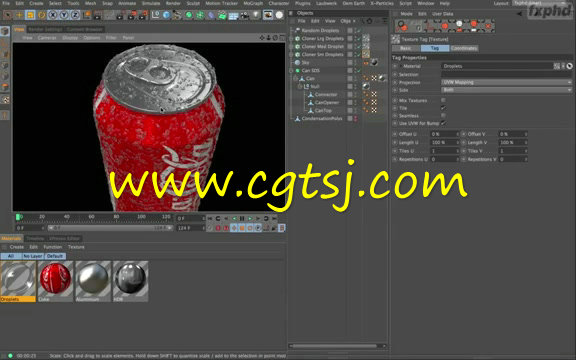Viewport: 576px width, 360px height.
Task: Collapse the Can SDS object tree
Action: pos(292,70)
